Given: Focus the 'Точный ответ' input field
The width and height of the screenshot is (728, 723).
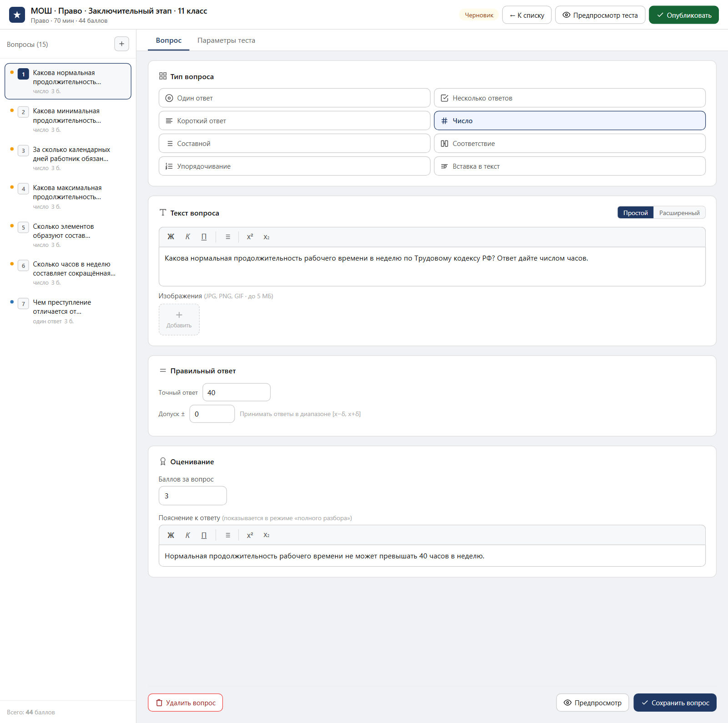Looking at the screenshot, I should (237, 392).
